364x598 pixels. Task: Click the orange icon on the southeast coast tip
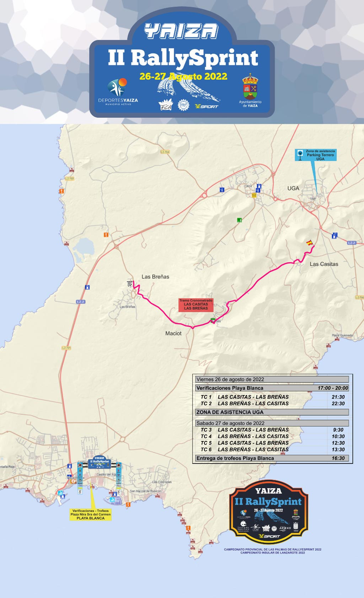[x=188, y=529]
